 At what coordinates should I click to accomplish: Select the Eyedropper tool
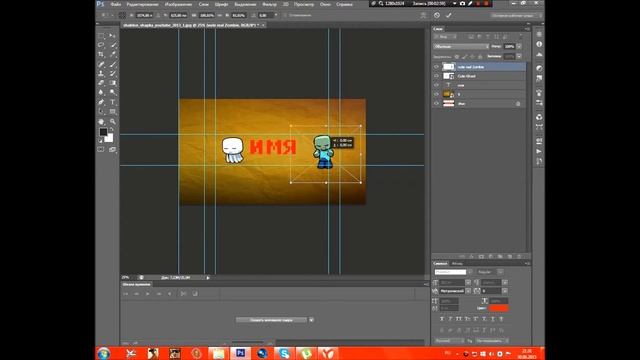(x=113, y=54)
